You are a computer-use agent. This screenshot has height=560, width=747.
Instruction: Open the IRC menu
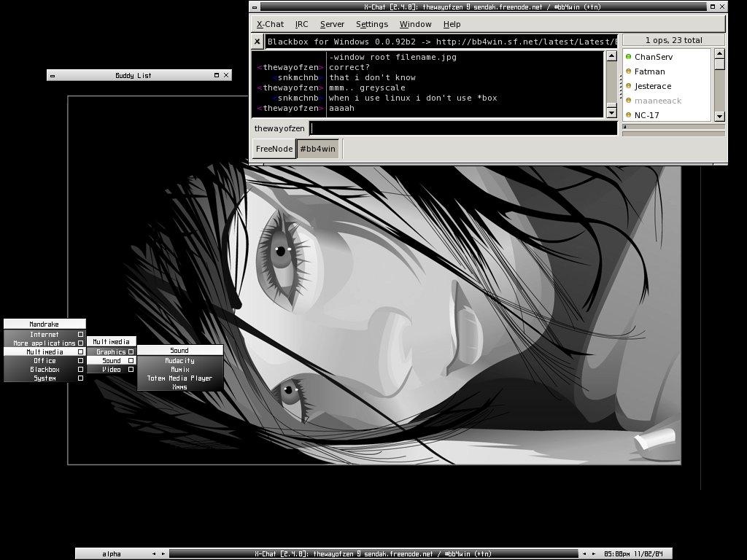301,24
